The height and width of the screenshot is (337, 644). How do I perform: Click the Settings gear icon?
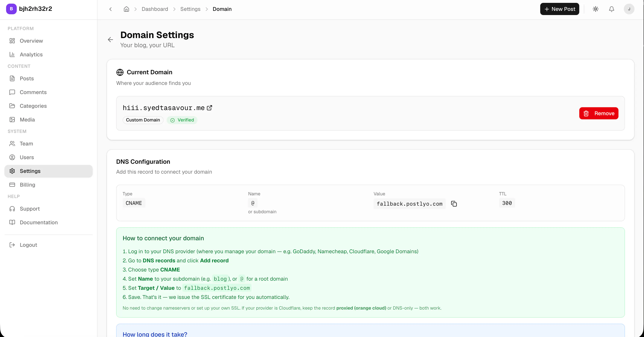pos(12,171)
